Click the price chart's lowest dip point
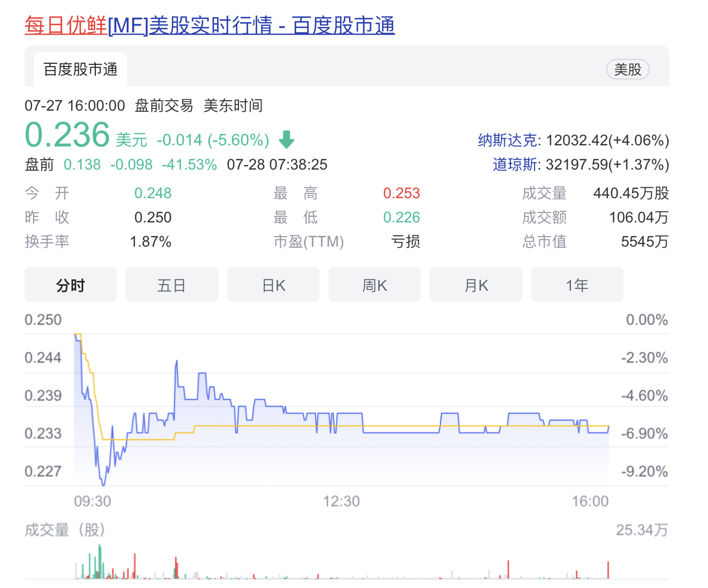This screenshot has height=588, width=708. [x=104, y=484]
